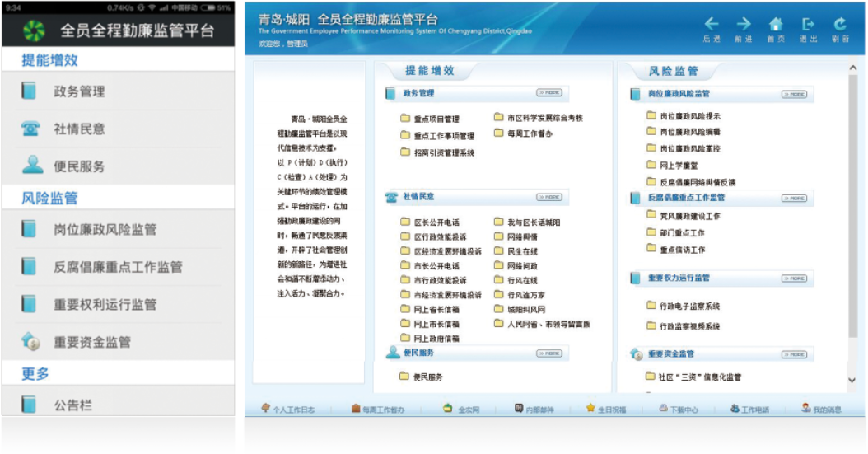Click MORE button next to 岗位廉政风险监管
The image size is (868, 454).
pos(795,94)
